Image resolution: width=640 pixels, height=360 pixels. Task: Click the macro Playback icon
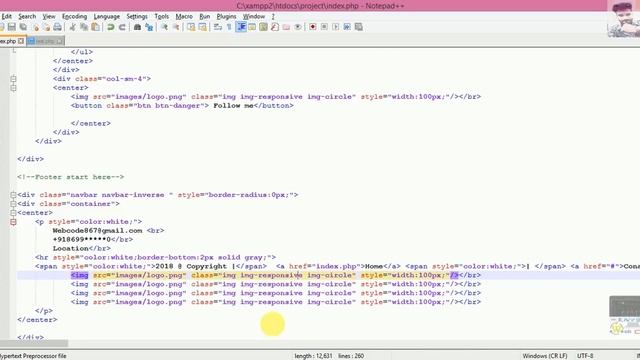click(336, 27)
